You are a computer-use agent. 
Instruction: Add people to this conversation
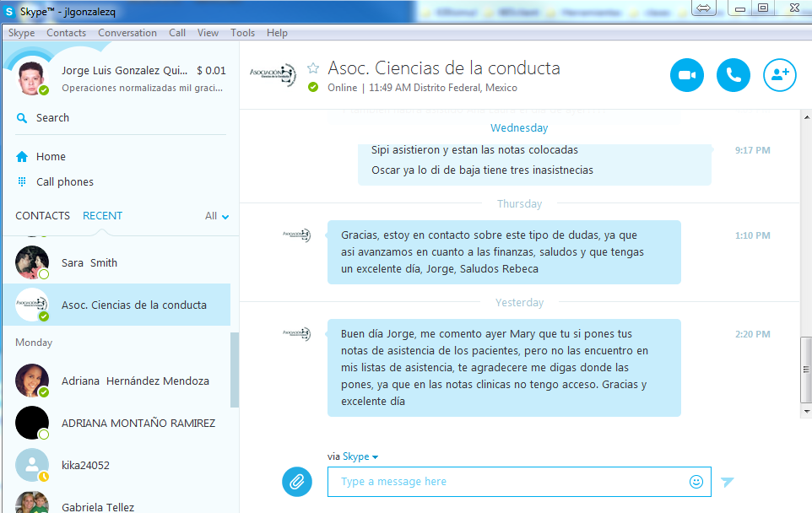coord(780,75)
